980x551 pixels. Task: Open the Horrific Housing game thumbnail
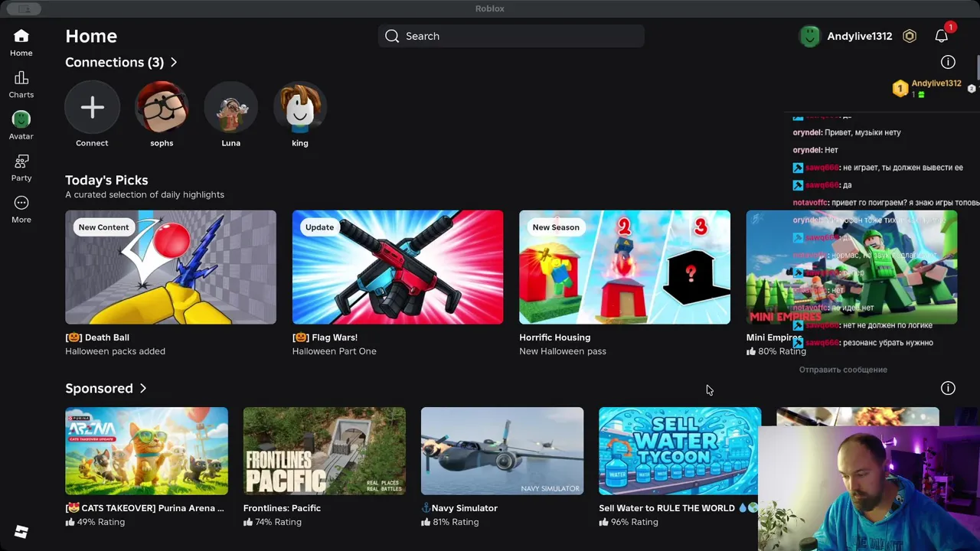625,267
